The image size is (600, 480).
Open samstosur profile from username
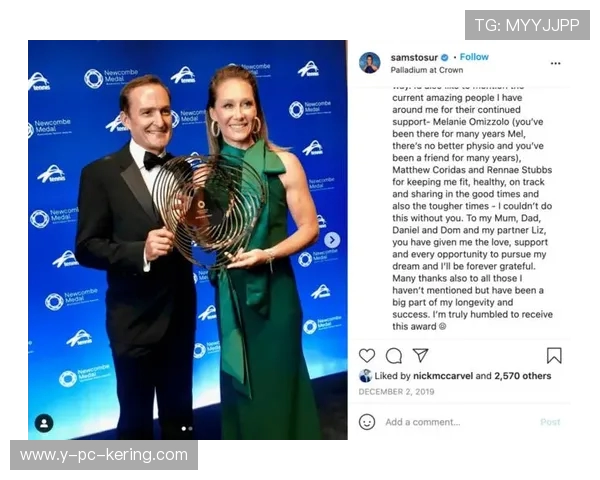pyautogui.click(x=414, y=57)
